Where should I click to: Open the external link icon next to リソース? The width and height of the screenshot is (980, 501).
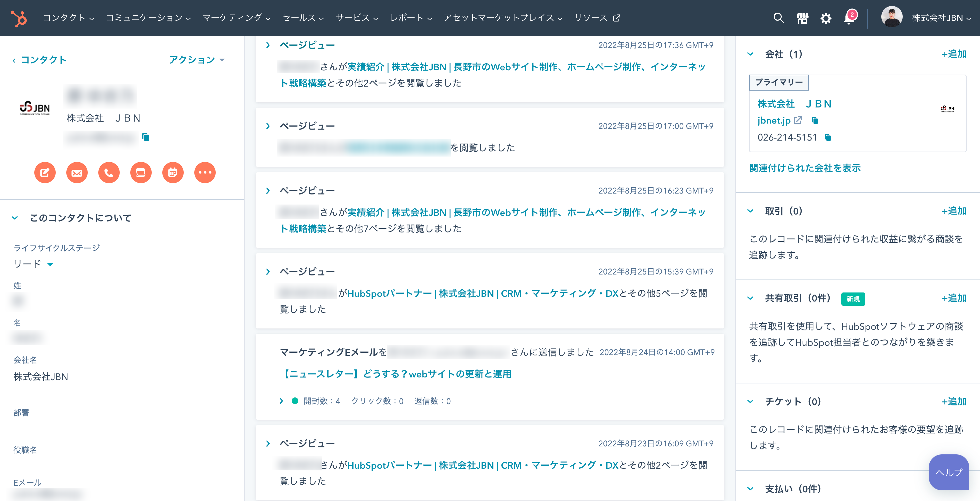pos(617,18)
